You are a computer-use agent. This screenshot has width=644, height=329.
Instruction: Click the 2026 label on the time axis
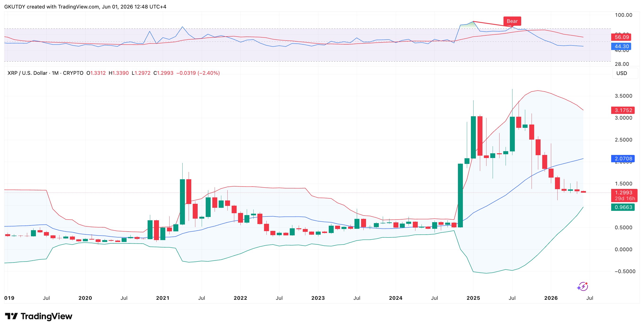tap(551, 298)
